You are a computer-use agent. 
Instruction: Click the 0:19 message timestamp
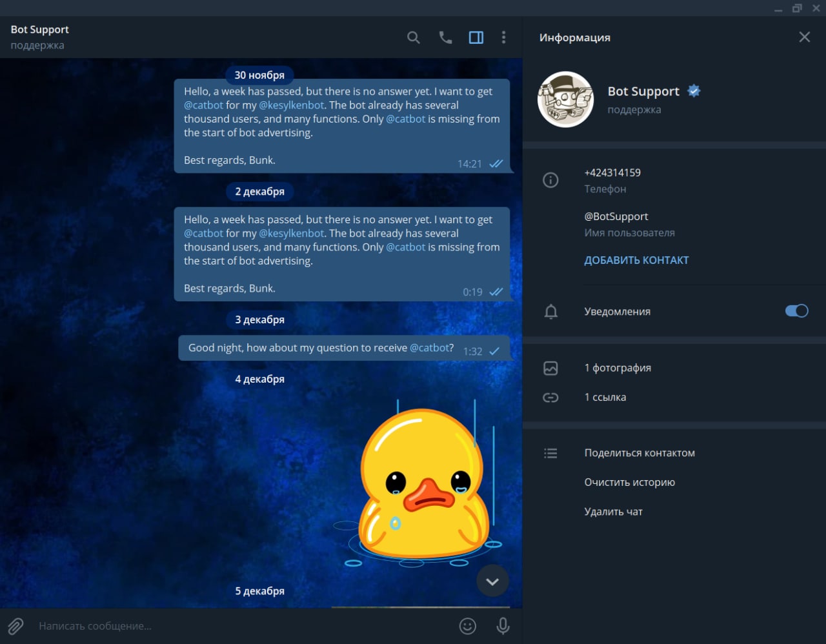click(472, 292)
